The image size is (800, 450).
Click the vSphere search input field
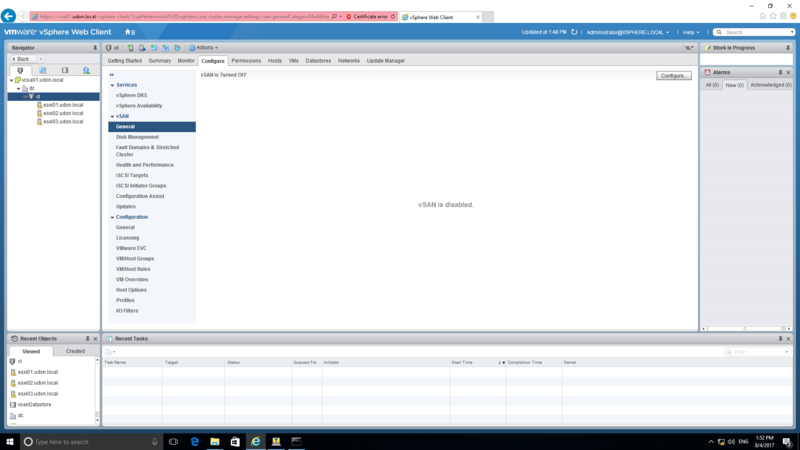755,32
